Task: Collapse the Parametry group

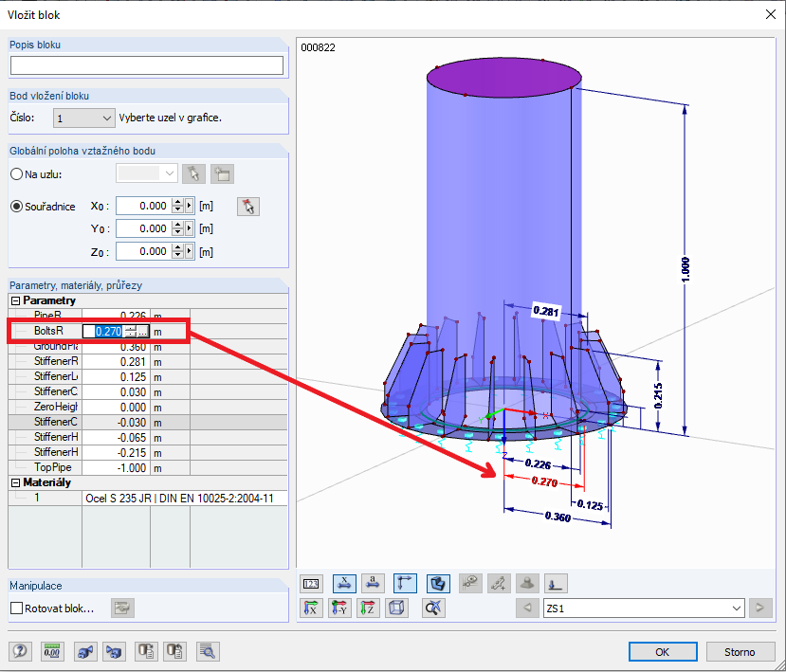Action: 15,300
